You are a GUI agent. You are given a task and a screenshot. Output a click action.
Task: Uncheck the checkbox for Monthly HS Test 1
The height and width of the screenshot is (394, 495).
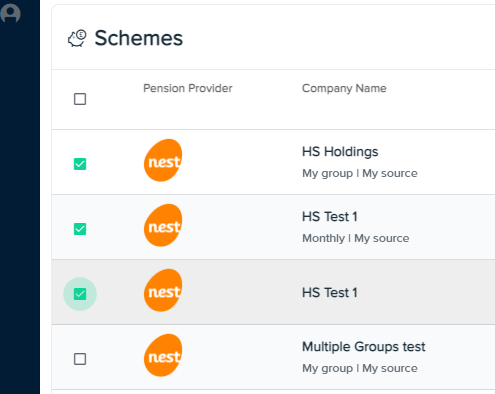tap(80, 229)
